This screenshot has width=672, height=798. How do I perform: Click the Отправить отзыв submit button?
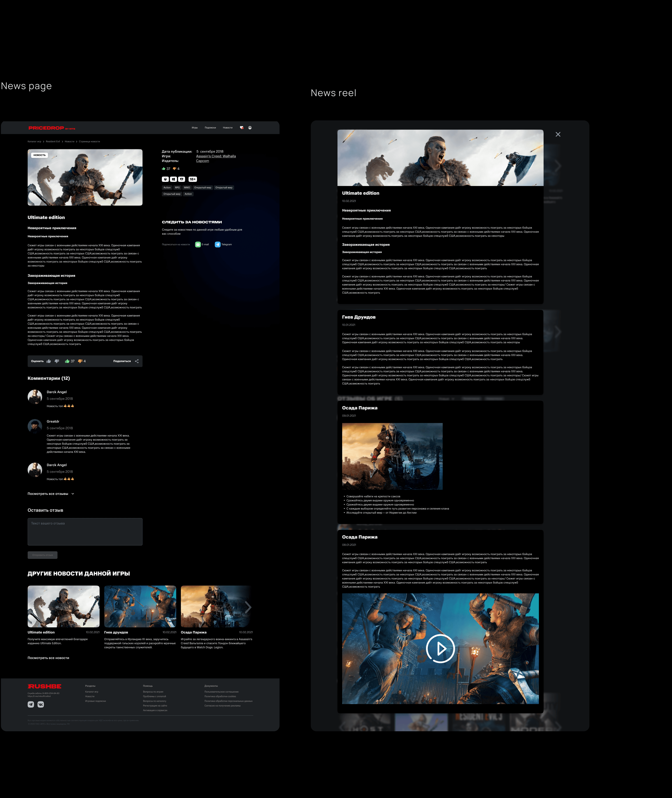43,555
